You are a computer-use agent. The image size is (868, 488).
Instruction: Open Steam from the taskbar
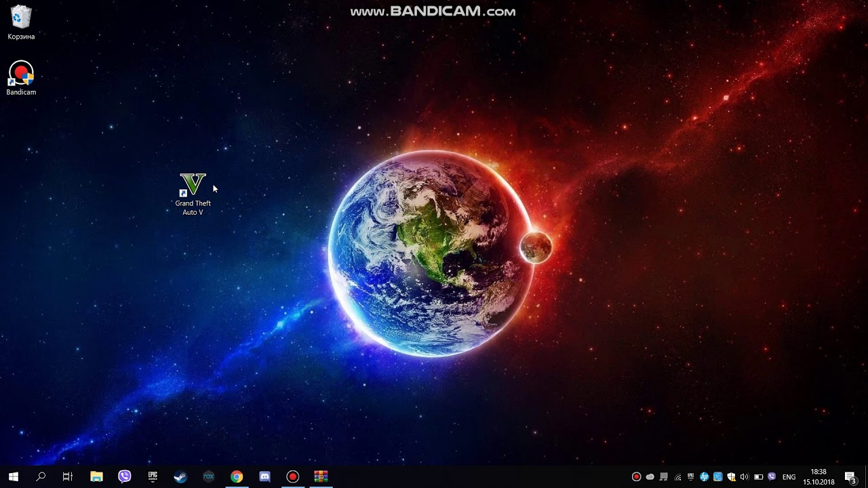[180, 476]
